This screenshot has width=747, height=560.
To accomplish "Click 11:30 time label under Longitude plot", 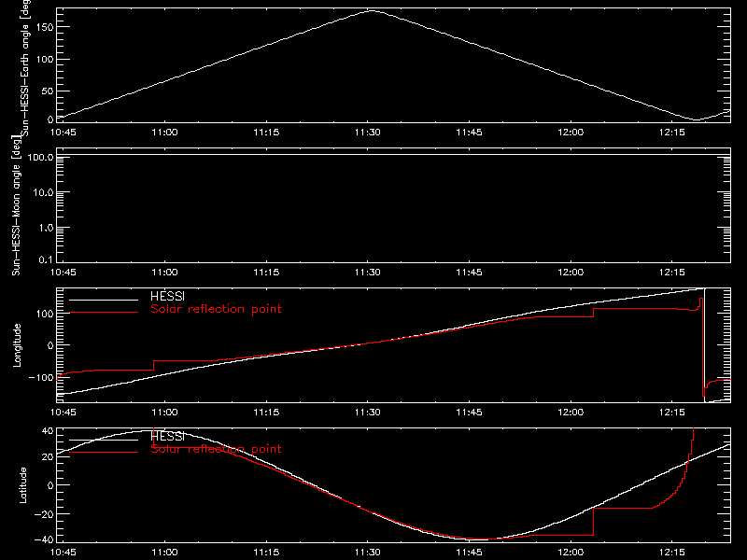I will (368, 413).
